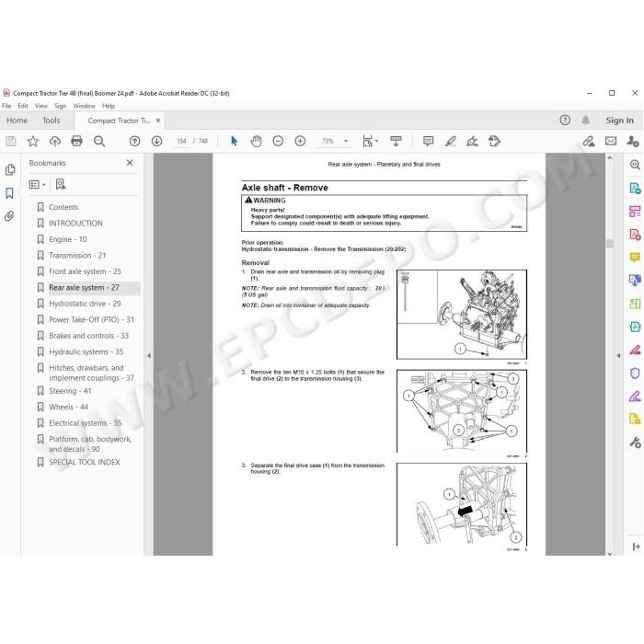This screenshot has height=644, width=644.
Task: Add the document to starred files
Action: [33, 142]
